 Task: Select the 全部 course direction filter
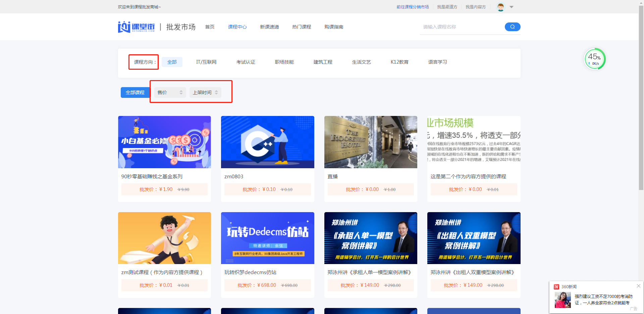172,62
